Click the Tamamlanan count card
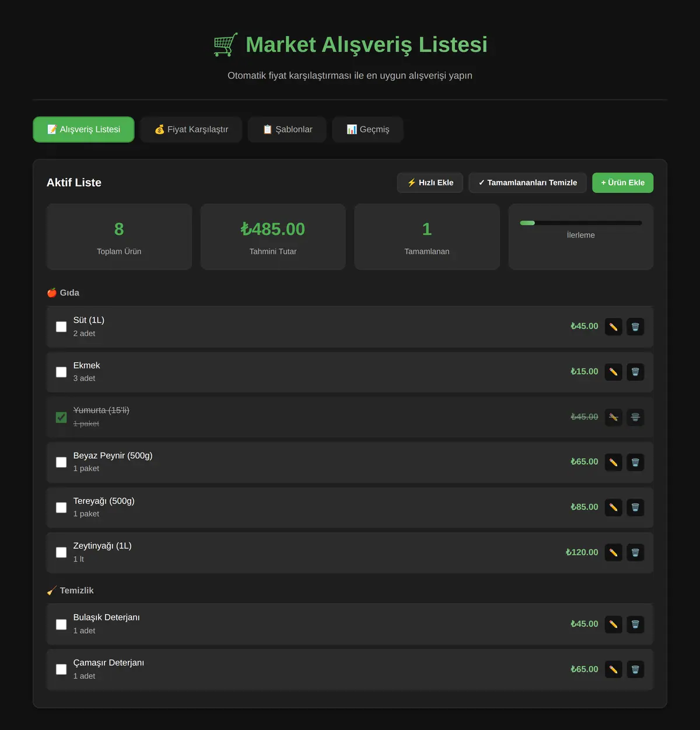 click(427, 237)
